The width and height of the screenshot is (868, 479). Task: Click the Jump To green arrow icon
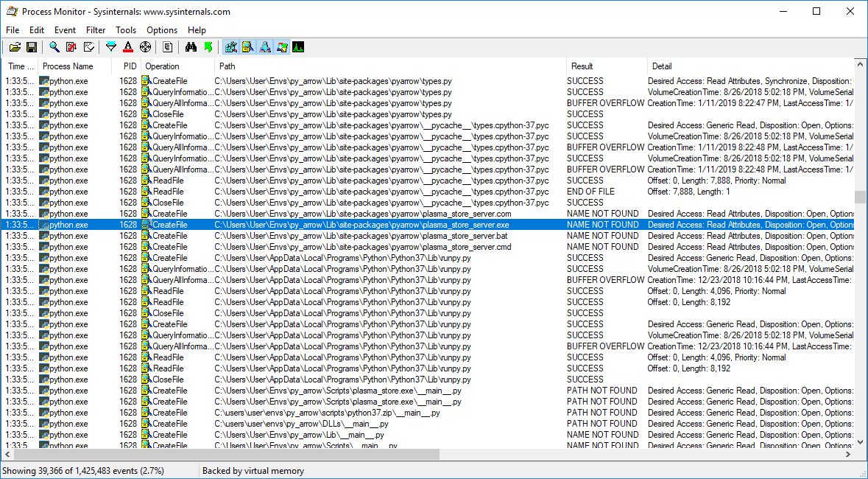(210, 46)
